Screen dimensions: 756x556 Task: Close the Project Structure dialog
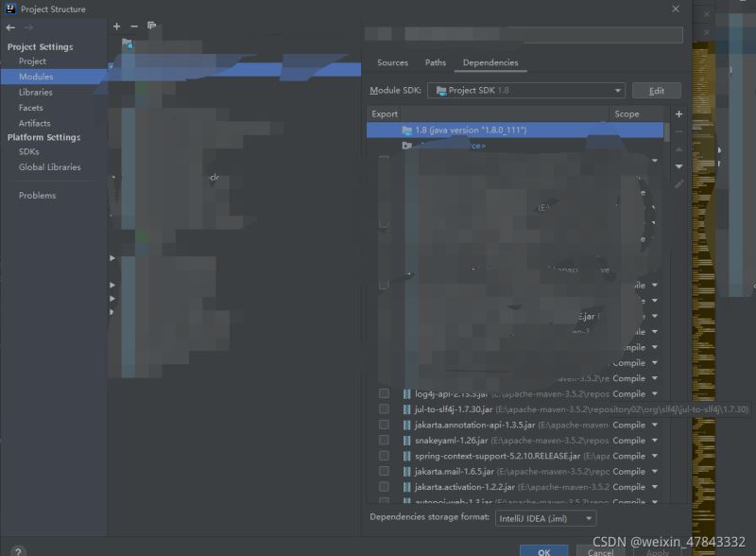676,9
